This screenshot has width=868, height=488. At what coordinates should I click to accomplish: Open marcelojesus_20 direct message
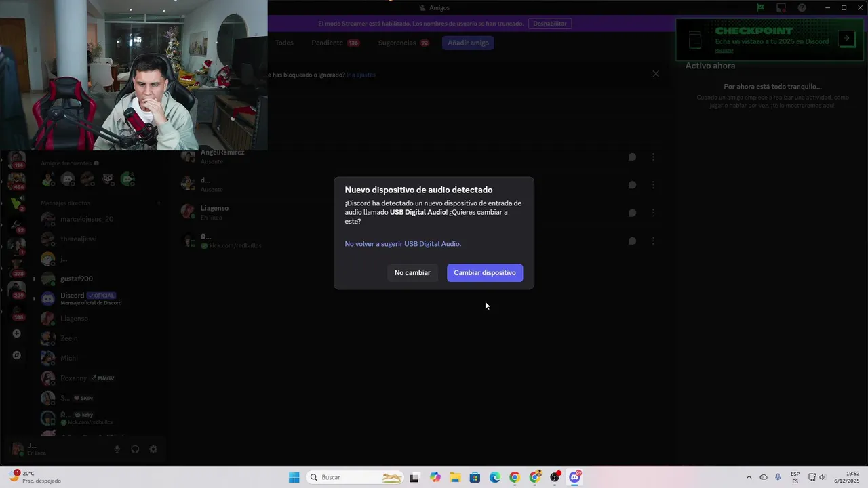(x=100, y=219)
